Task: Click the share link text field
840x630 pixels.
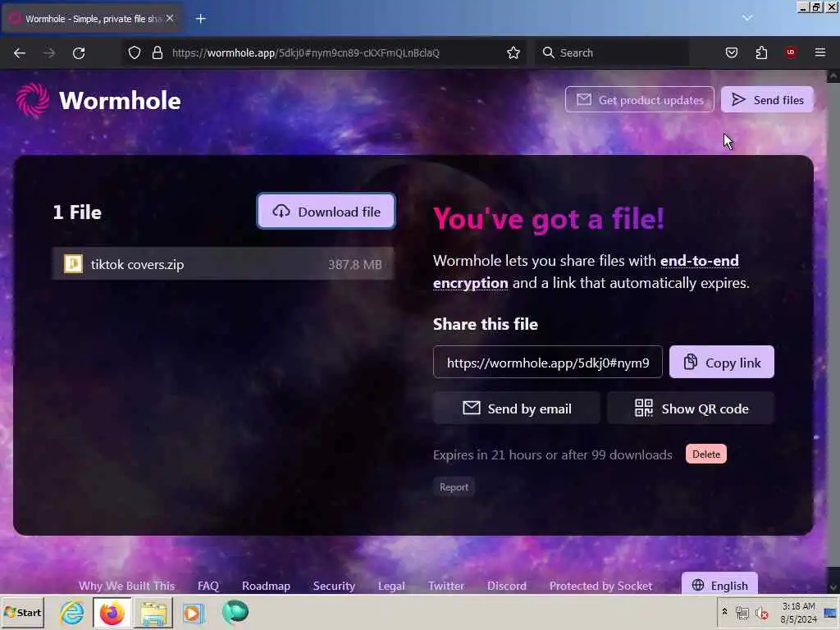Action: point(547,362)
